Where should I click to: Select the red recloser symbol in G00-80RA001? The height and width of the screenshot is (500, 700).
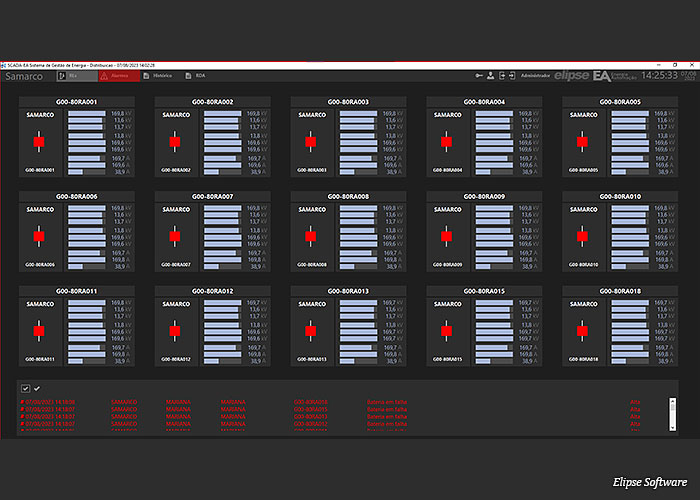pyautogui.click(x=39, y=142)
